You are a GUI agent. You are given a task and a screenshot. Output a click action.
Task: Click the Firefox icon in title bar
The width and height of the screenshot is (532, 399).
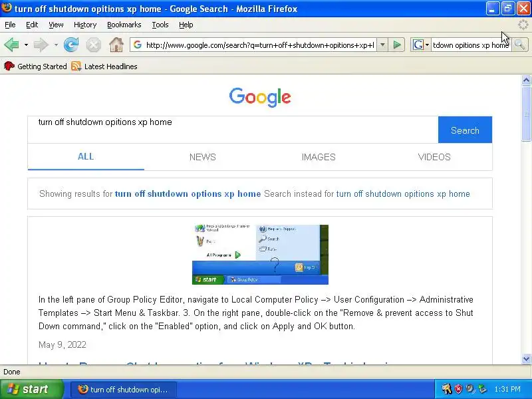[x=7, y=7]
